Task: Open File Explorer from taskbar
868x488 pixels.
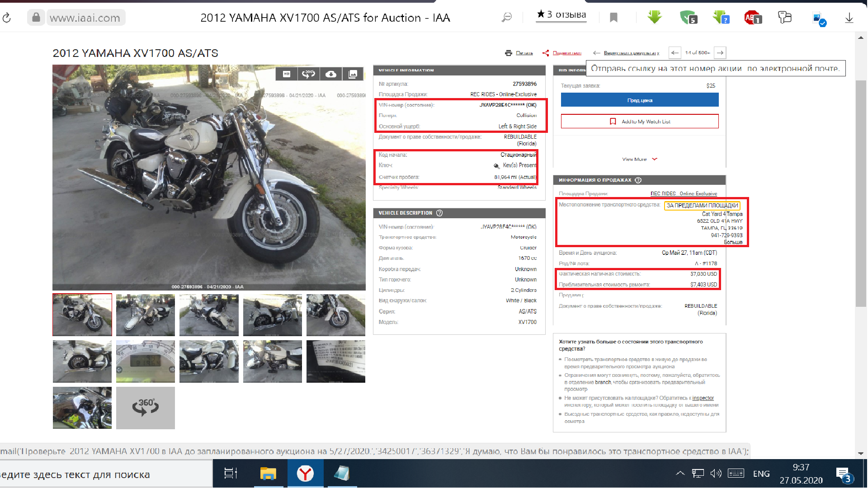Action: 268,474
